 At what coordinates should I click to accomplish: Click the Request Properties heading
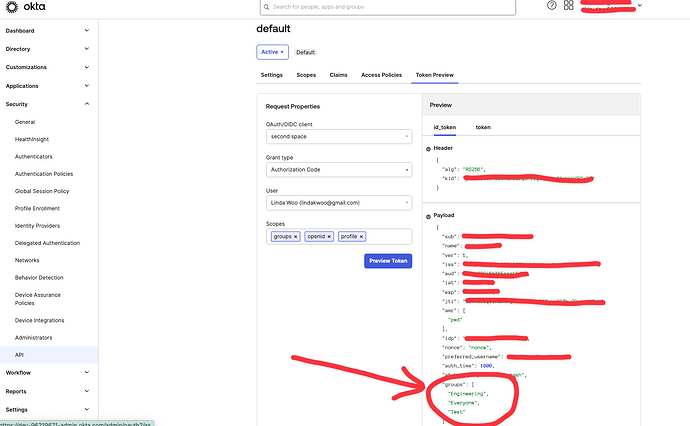point(293,106)
